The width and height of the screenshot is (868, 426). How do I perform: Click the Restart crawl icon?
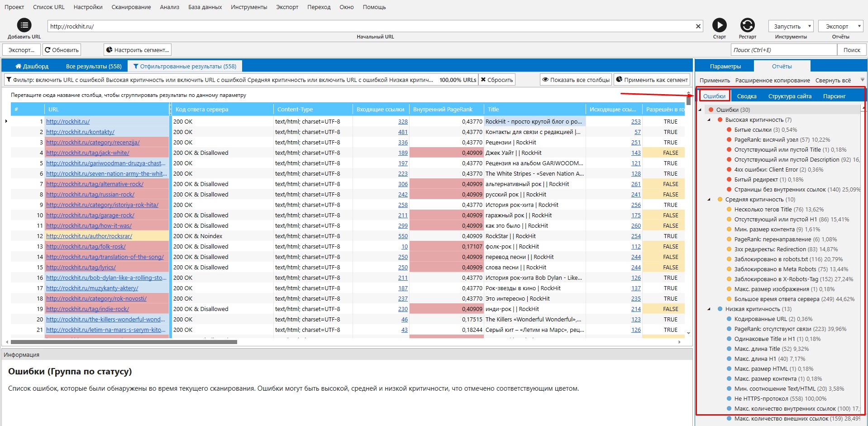coord(747,25)
